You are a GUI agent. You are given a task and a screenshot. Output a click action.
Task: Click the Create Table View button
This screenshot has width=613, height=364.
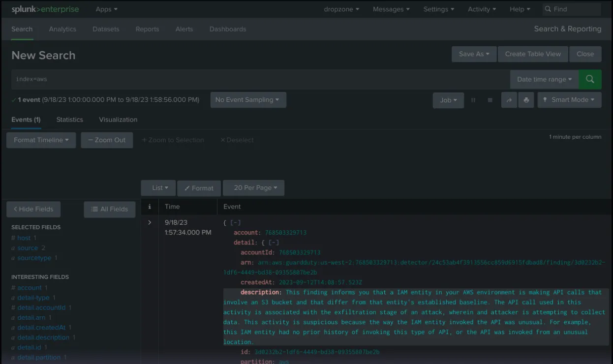click(533, 54)
